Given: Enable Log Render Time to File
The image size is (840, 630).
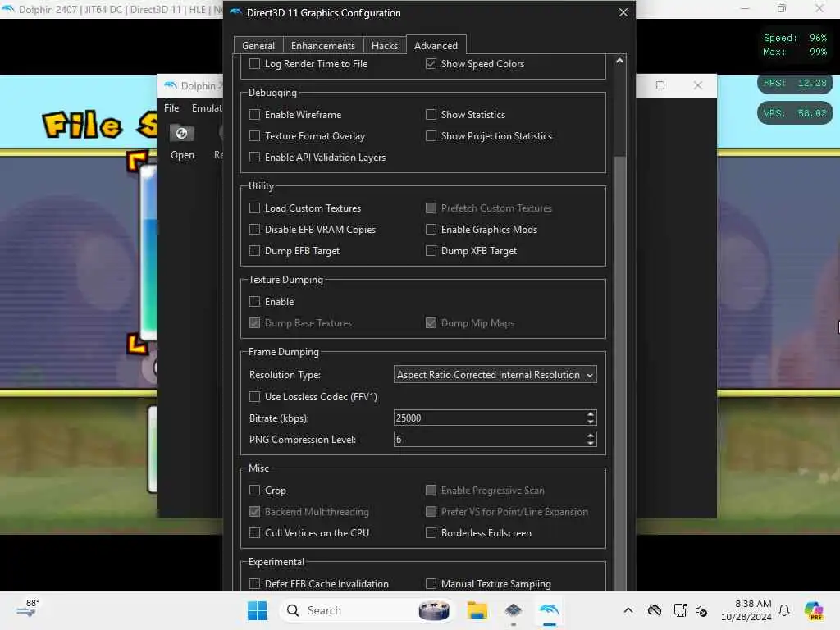Looking at the screenshot, I should (x=255, y=64).
